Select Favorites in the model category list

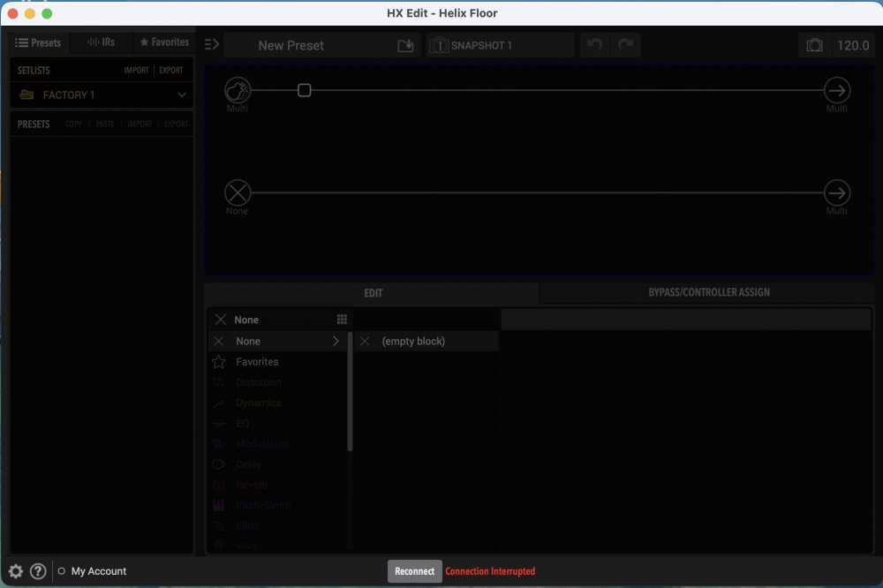coord(278,362)
